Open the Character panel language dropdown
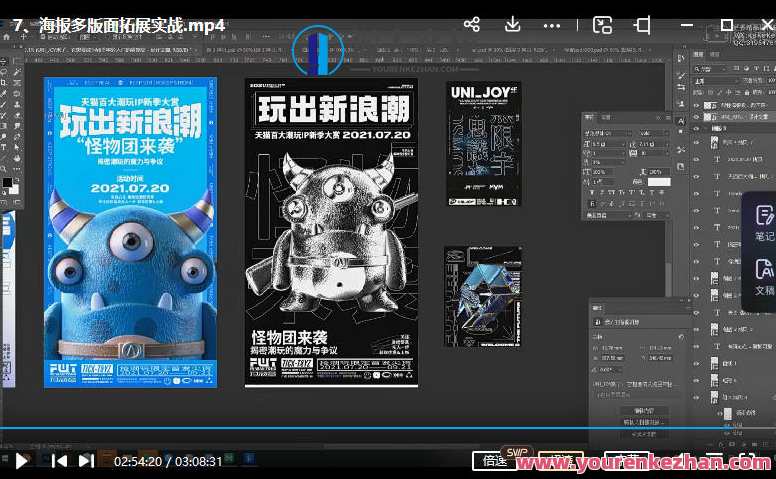This screenshot has height=479, width=776. coord(610,215)
